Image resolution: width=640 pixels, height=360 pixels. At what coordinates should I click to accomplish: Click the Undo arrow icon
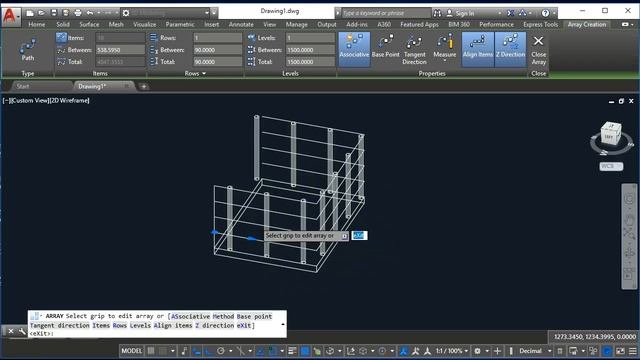(x=90, y=13)
